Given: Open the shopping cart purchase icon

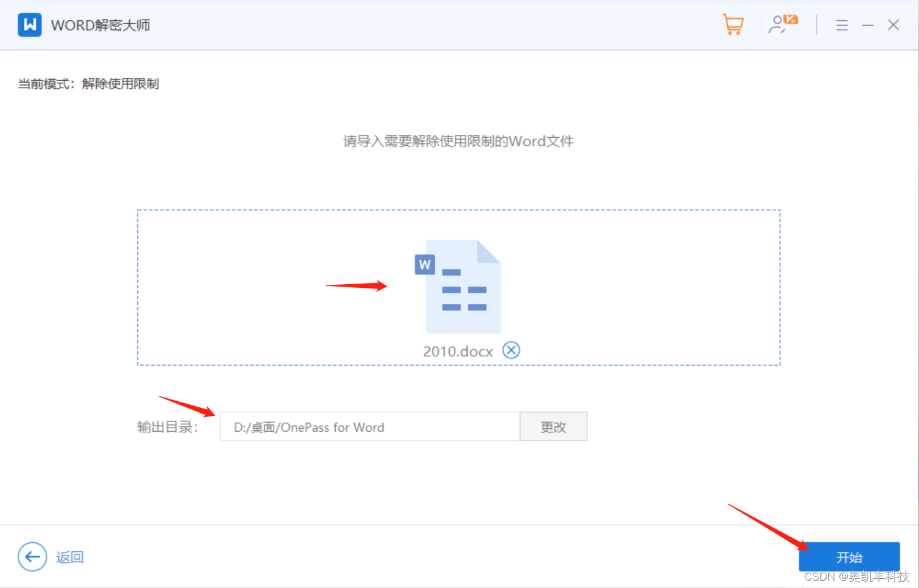Looking at the screenshot, I should point(733,24).
